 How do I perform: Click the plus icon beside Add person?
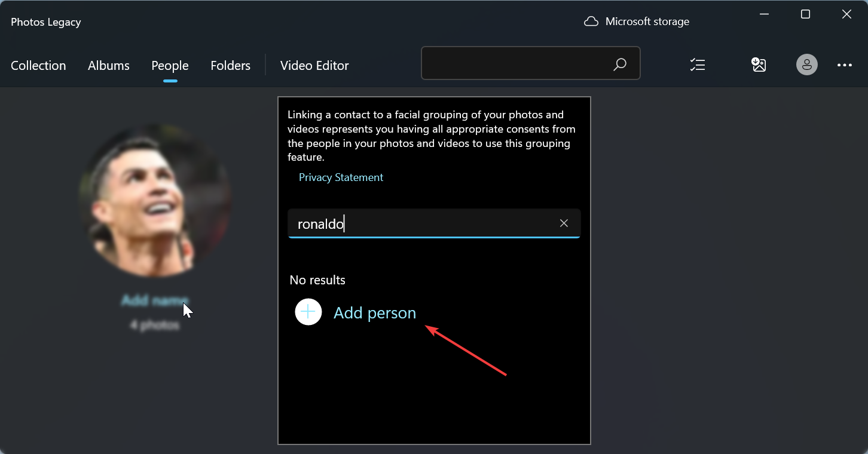coord(308,312)
